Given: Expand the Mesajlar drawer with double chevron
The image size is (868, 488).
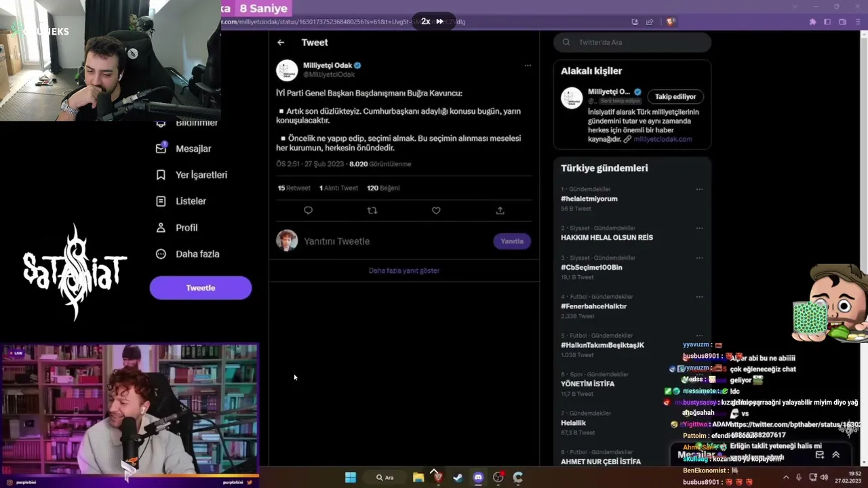Looking at the screenshot, I should [835, 455].
